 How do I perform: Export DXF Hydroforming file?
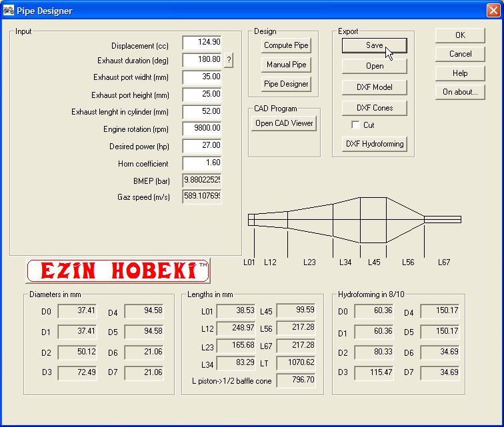pos(374,144)
